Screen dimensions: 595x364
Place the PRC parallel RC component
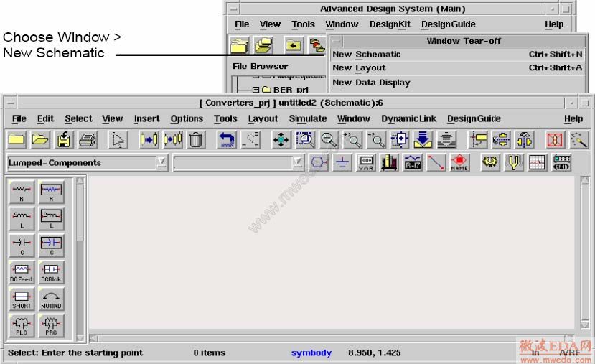(x=51, y=326)
